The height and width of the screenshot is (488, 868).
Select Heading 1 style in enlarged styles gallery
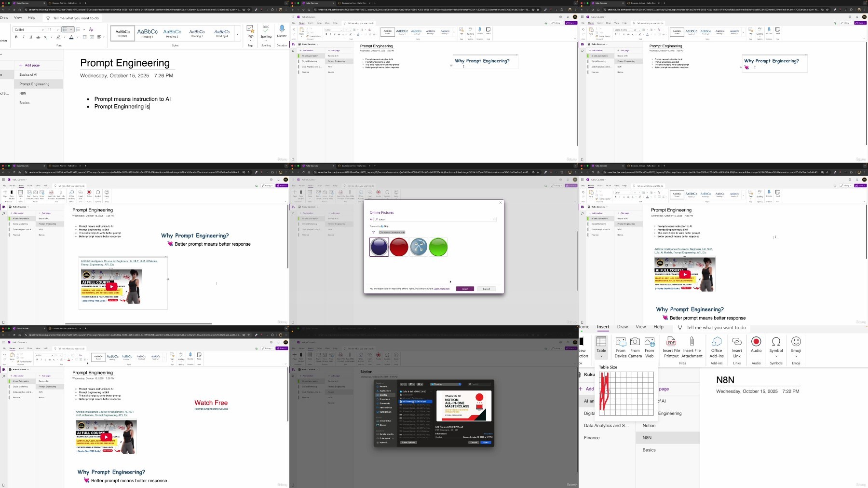[x=148, y=33]
